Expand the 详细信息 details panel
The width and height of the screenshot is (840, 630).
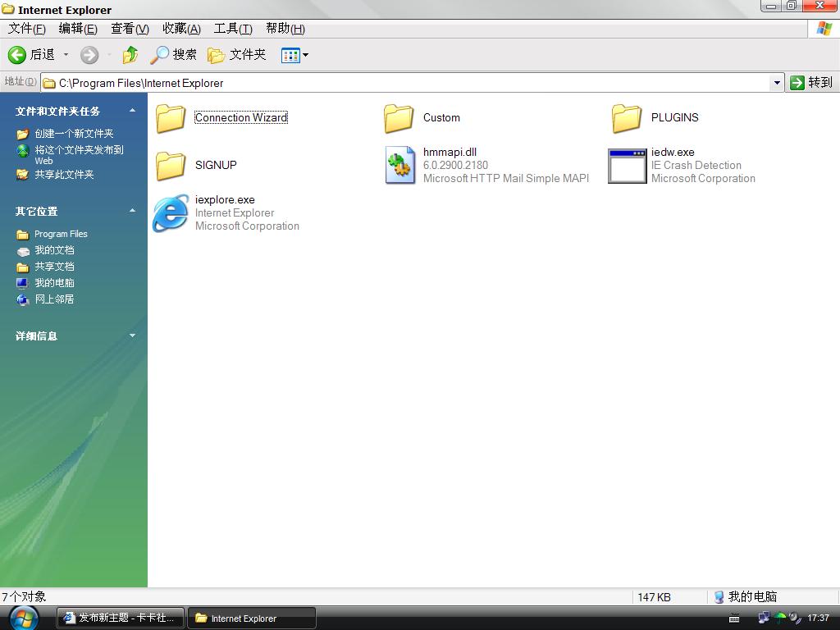[132, 336]
